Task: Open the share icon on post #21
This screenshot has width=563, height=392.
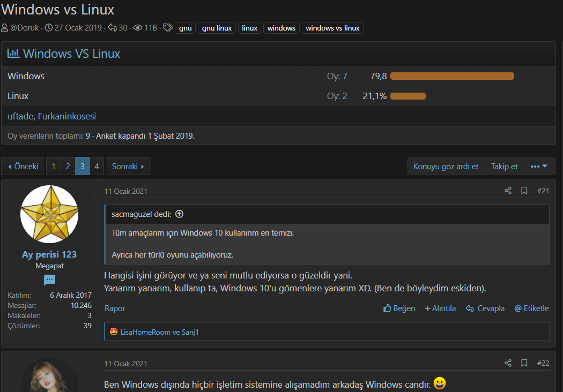Action: [508, 191]
